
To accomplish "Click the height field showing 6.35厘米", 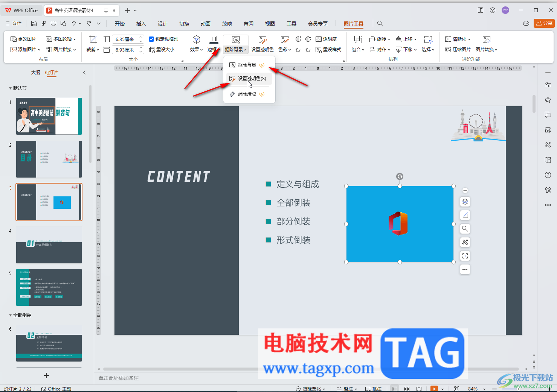I will (125, 39).
